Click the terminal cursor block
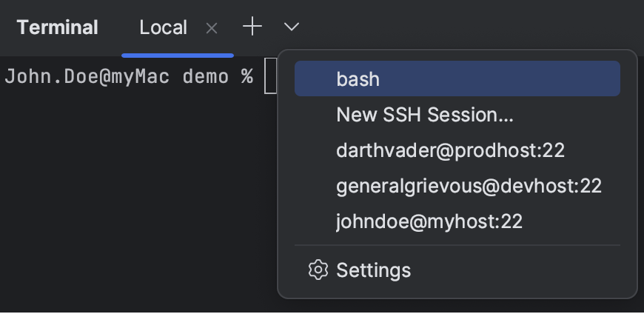This screenshot has height=314, width=644. click(269, 77)
